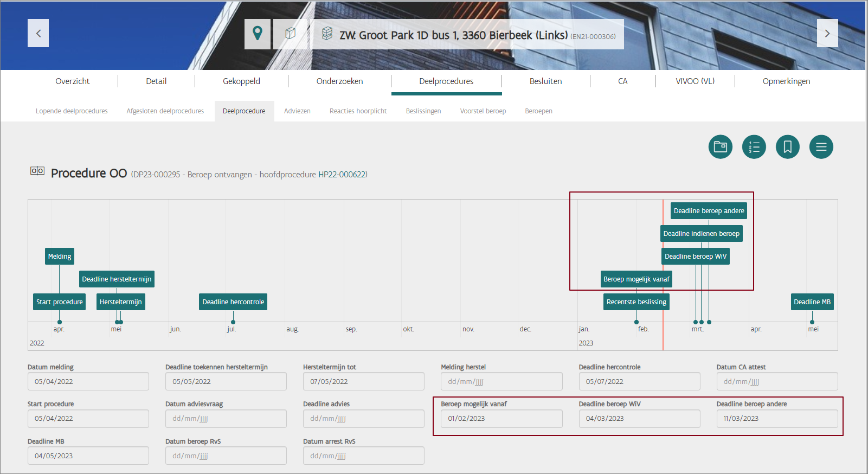This screenshot has width=868, height=474.
Task: Click the 3D building cube icon
Action: (x=290, y=34)
